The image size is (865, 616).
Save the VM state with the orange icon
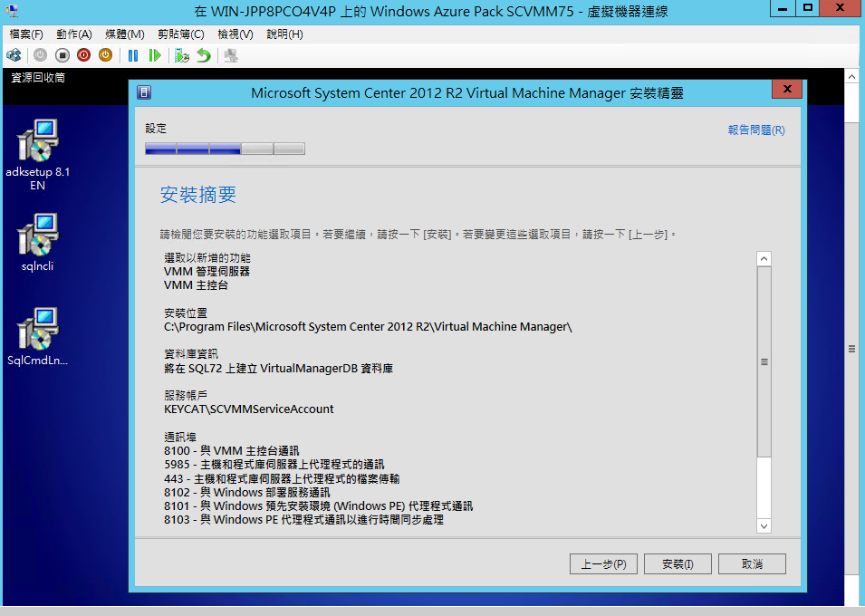[105, 55]
